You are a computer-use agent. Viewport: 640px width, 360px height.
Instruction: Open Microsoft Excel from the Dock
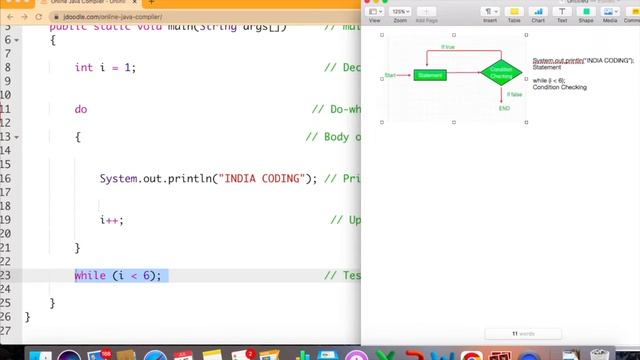tap(385, 355)
